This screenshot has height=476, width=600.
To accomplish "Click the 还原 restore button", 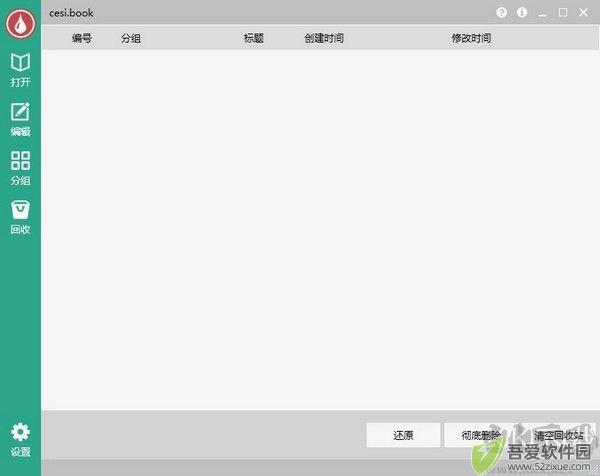I will coord(403,435).
